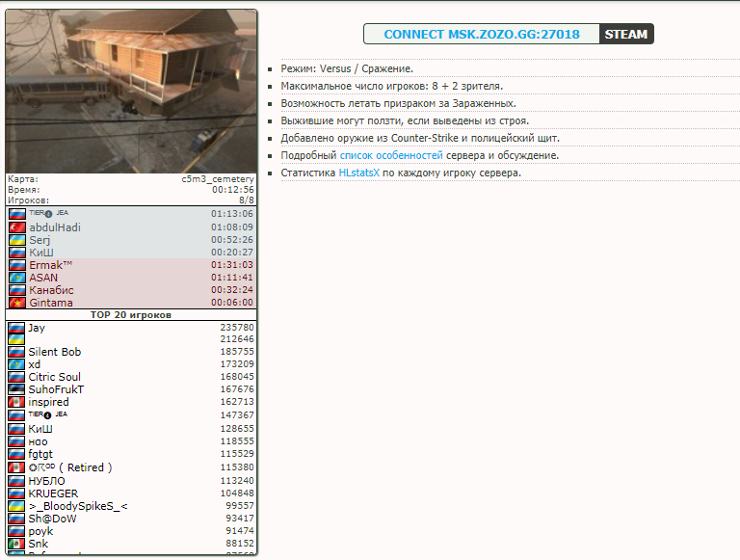Click the score 235780
The height and width of the screenshot is (560, 740).
(237, 327)
